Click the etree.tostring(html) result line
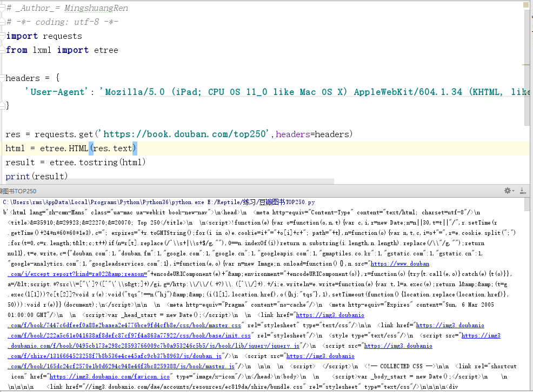This screenshot has height=392, width=533. [x=76, y=162]
